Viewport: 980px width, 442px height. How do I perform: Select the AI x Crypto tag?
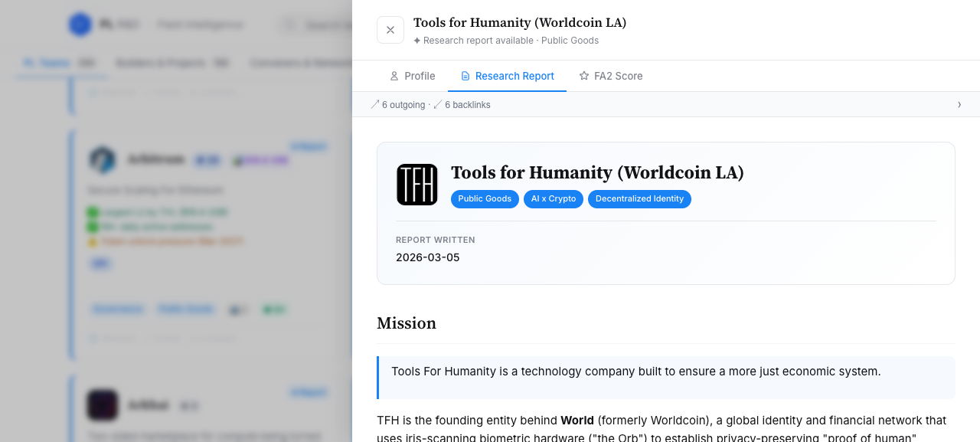pyautogui.click(x=554, y=198)
